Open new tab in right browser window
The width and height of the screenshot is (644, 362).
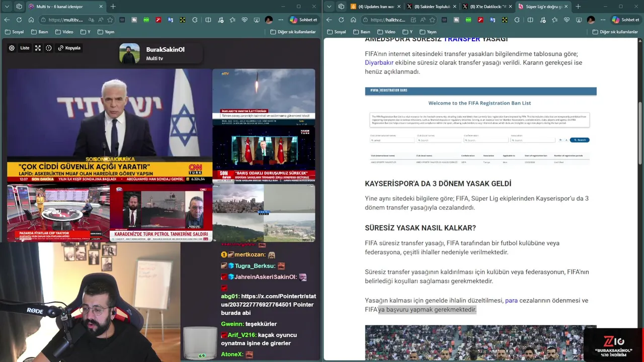[578, 7]
